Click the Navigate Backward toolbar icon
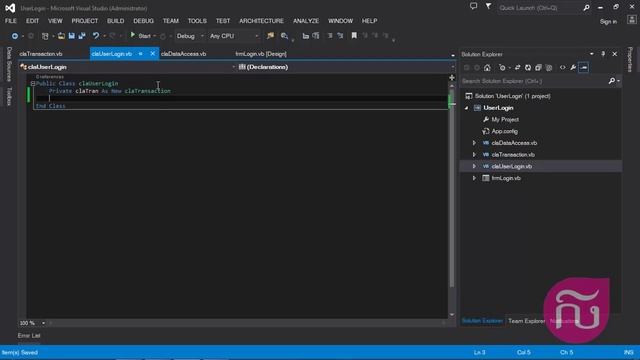Screen dimensions: 640x360 pyautogui.click(x=15, y=36)
